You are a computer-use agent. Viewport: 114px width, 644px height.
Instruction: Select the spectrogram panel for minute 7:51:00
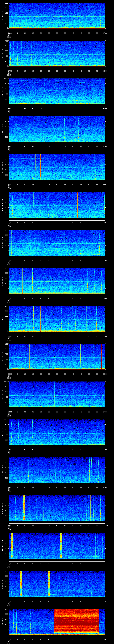click(x=57, y=205)
